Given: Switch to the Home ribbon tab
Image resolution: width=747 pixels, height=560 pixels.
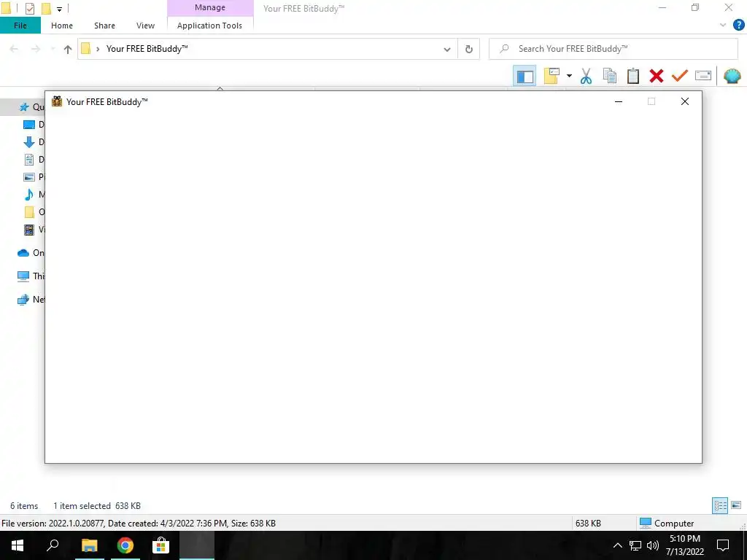Looking at the screenshot, I should [62, 26].
